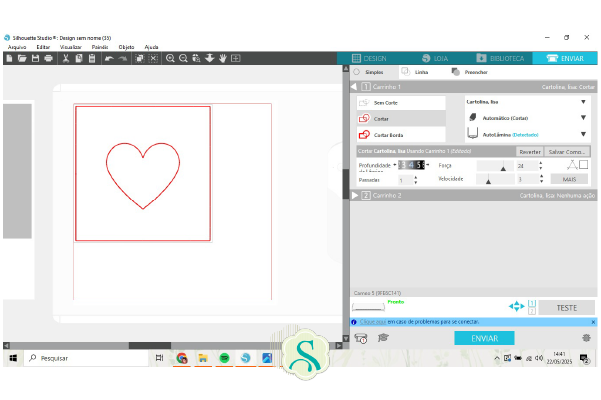Viewport: 601px width, 400px height.
Task: Select the Linha send mode tab
Action: tap(415, 72)
